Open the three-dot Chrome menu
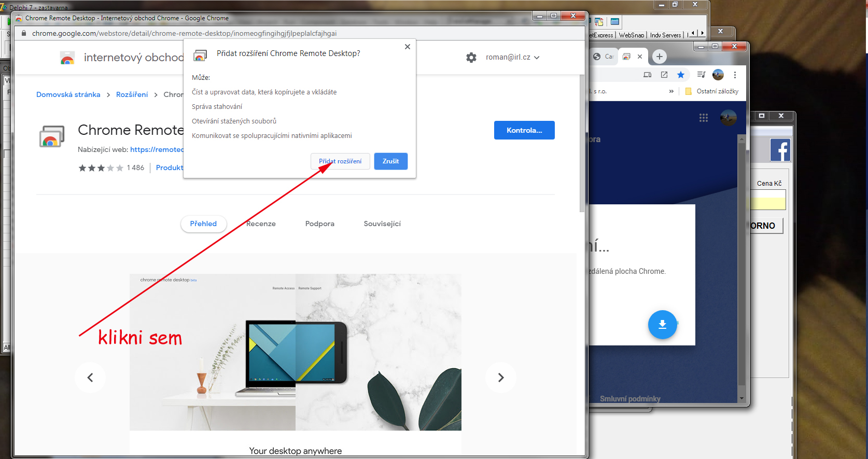The image size is (868, 459). tap(735, 75)
